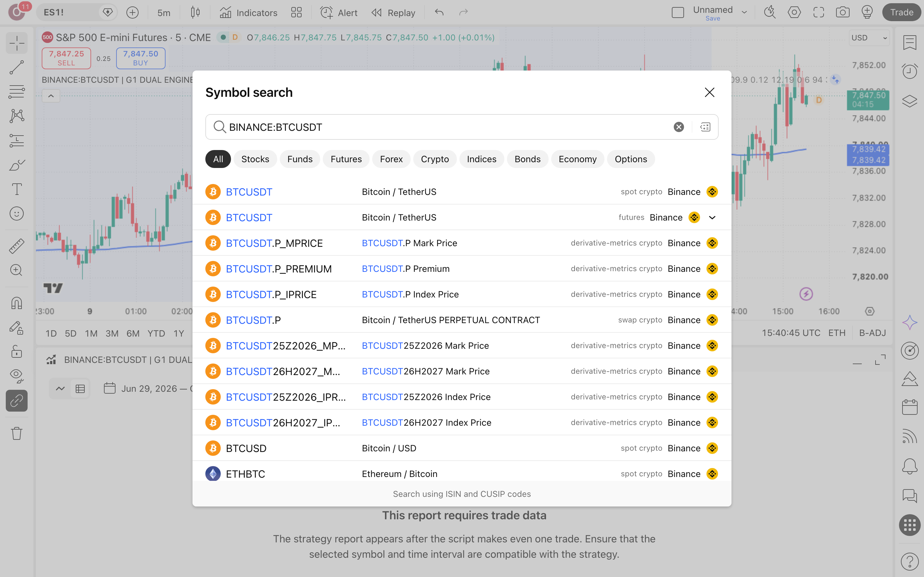Select BTCUSDT.P perpetual contract result
The height and width of the screenshot is (577, 924).
pyautogui.click(x=462, y=320)
